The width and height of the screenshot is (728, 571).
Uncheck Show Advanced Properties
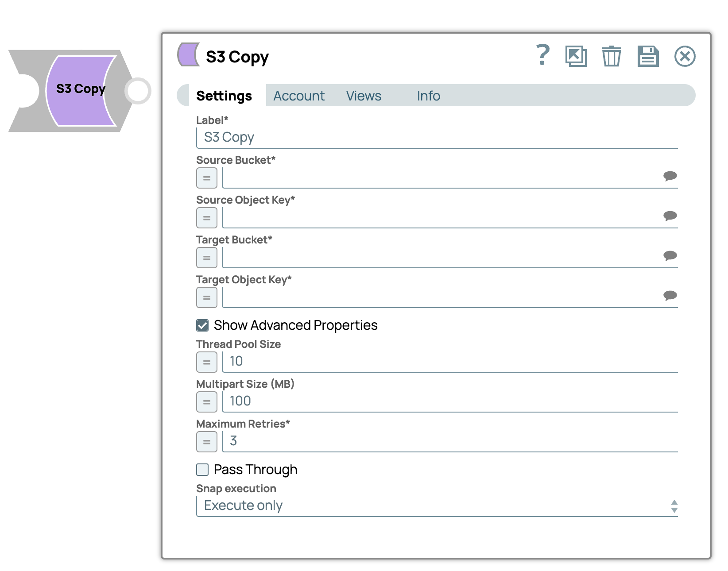(x=202, y=325)
